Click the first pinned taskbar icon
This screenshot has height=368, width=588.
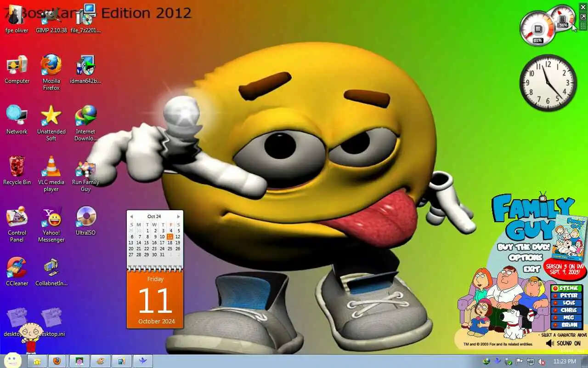click(37, 361)
